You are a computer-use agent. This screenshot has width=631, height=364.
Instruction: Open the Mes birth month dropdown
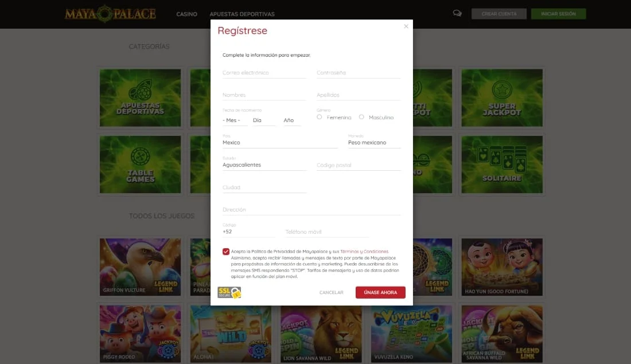[232, 120]
